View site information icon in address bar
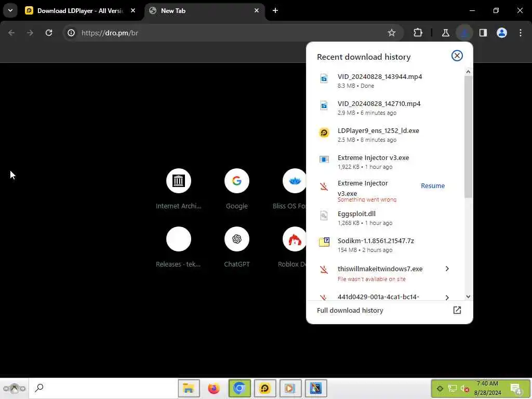Screen dimensions: 532x399 click(x=71, y=33)
